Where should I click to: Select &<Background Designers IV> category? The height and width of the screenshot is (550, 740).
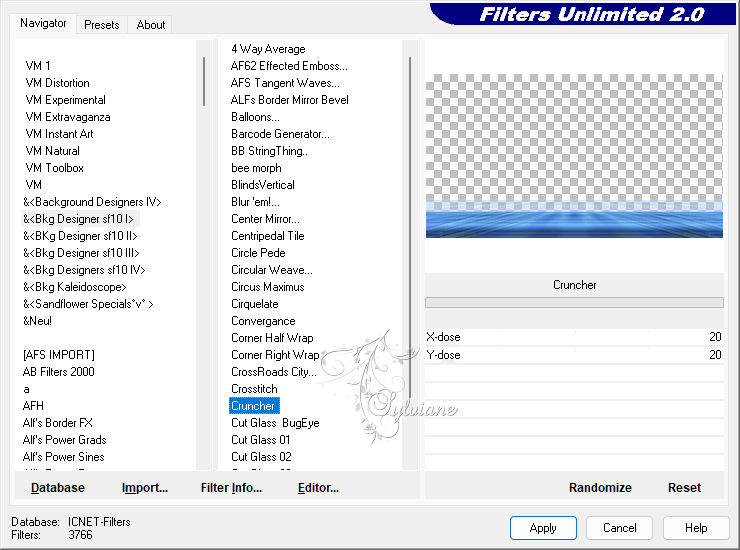coord(92,202)
